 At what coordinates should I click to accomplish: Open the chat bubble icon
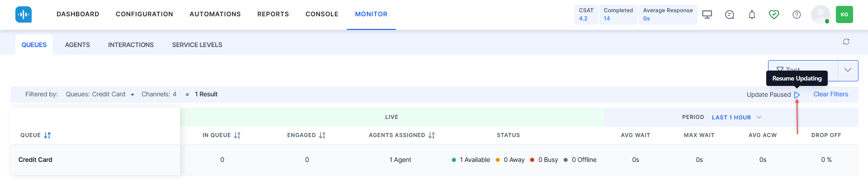click(x=730, y=14)
